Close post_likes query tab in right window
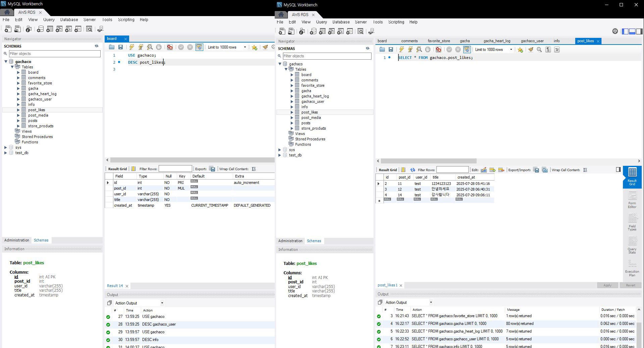644x348 pixels. pos(598,41)
